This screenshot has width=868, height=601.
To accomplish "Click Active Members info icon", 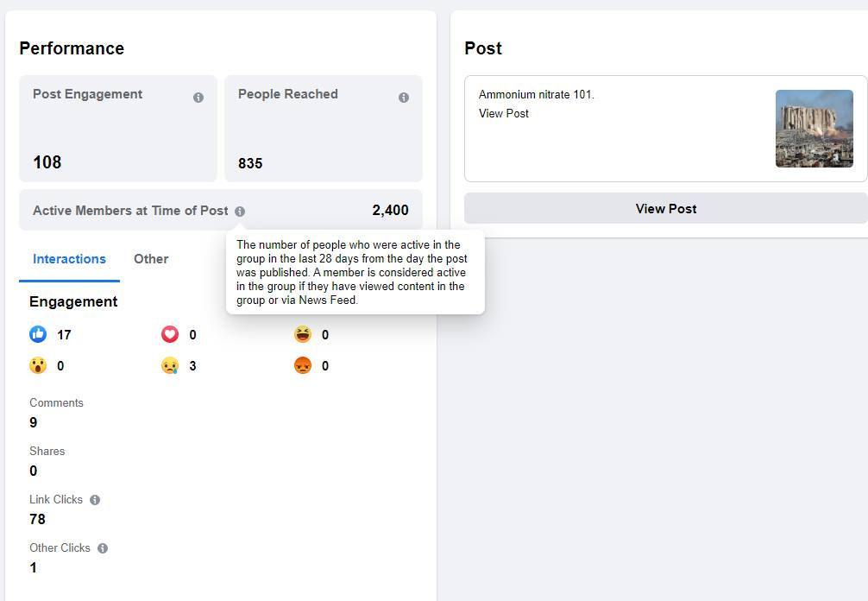I will 240,211.
